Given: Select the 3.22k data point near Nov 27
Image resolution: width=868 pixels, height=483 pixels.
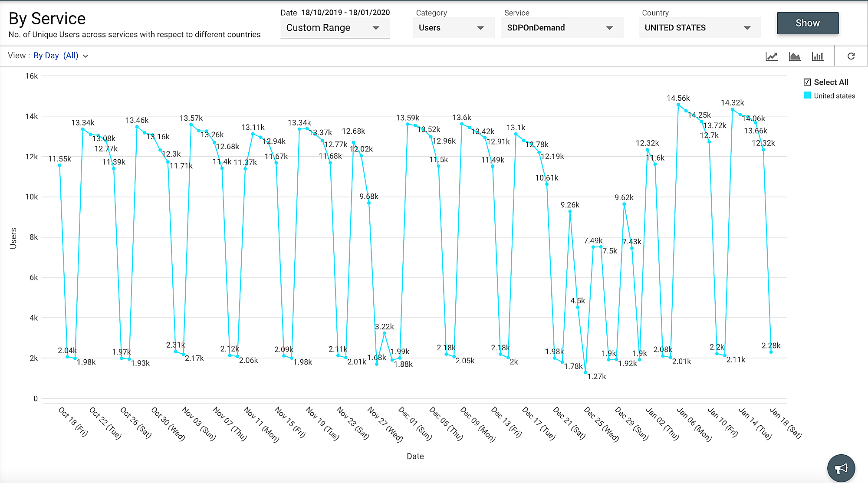Looking at the screenshot, I should point(384,333).
